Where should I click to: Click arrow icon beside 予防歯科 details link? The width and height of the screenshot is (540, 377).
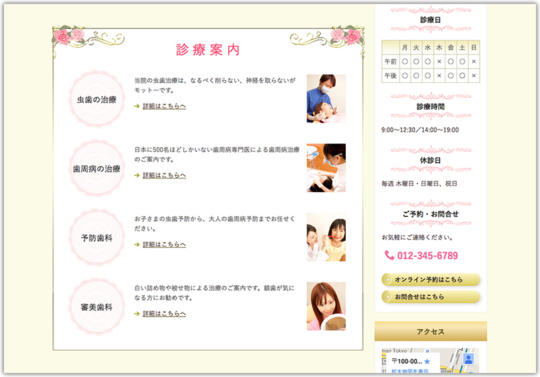[137, 244]
